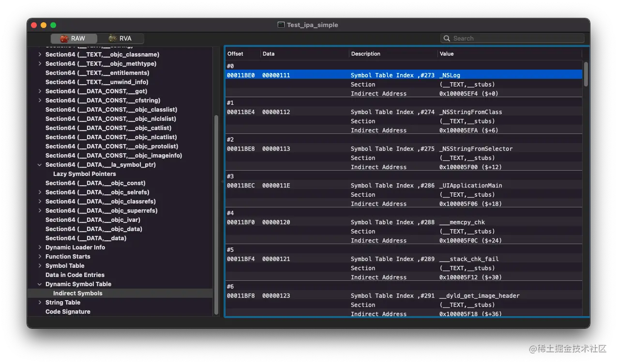The height and width of the screenshot is (364, 617).
Task: Click data cell 00000121
Action: [x=276, y=259]
